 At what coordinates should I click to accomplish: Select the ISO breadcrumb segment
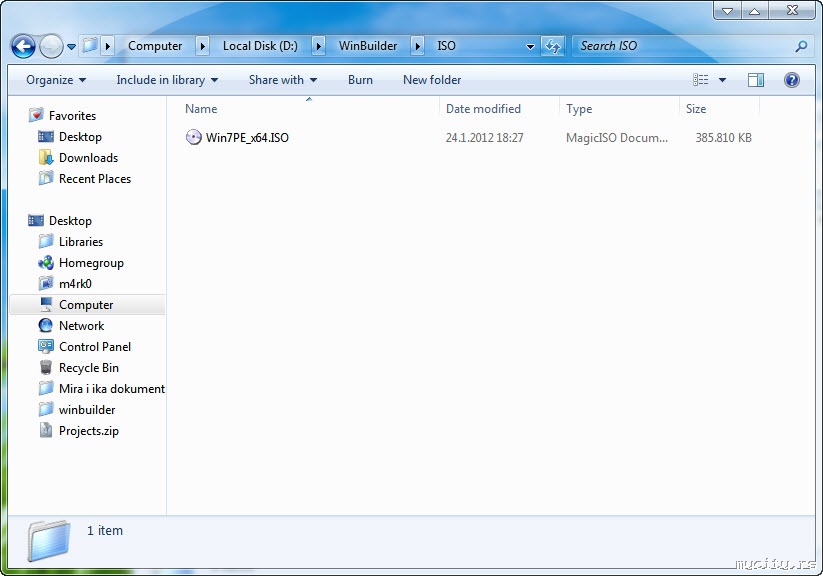(446, 46)
